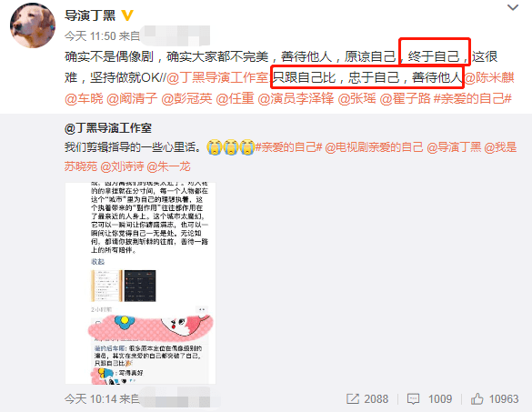Open the #亲爱的自己# hashtag after @翟子路
The width and height of the screenshot is (532, 412).
tap(473, 98)
